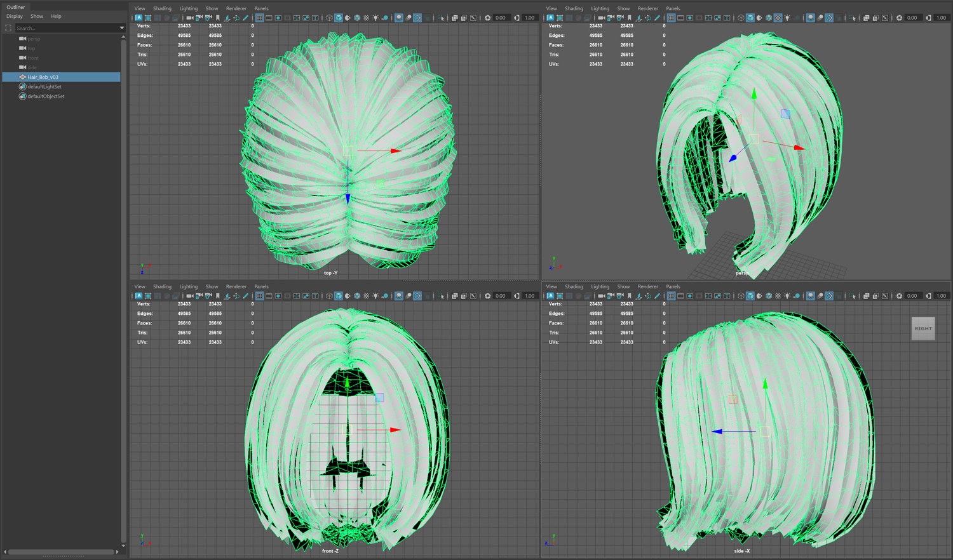
Task: Open the Shading menu in perspective viewport
Action: point(574,9)
